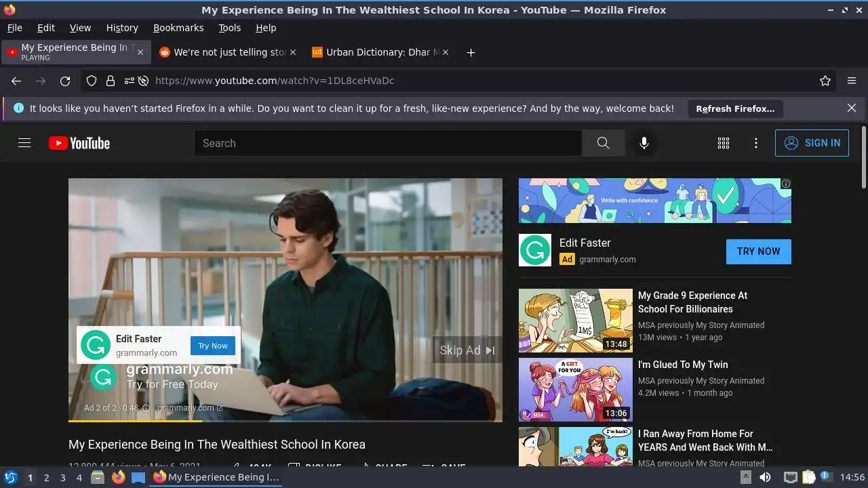Skip the ad in video player

[467, 350]
